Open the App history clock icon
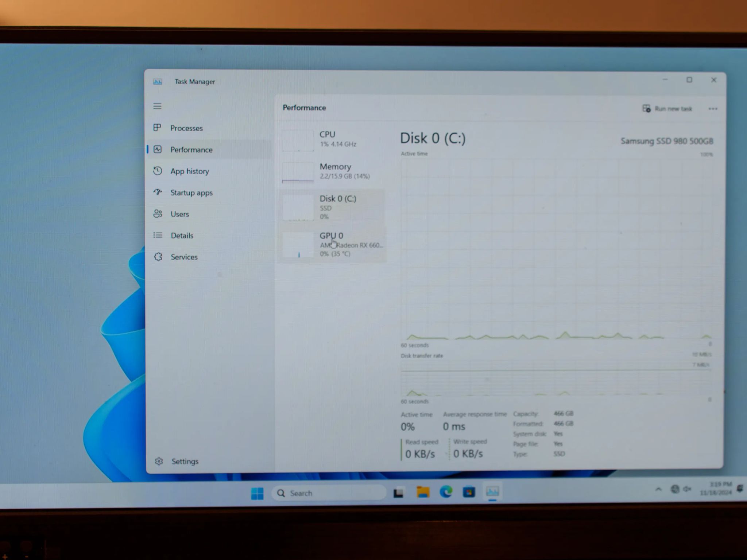Viewport: 747px width, 560px height. tap(158, 171)
